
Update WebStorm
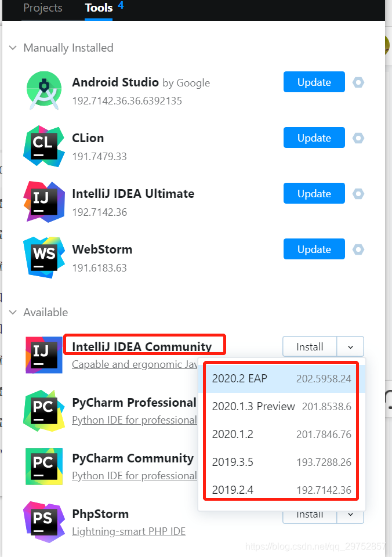coord(314,249)
